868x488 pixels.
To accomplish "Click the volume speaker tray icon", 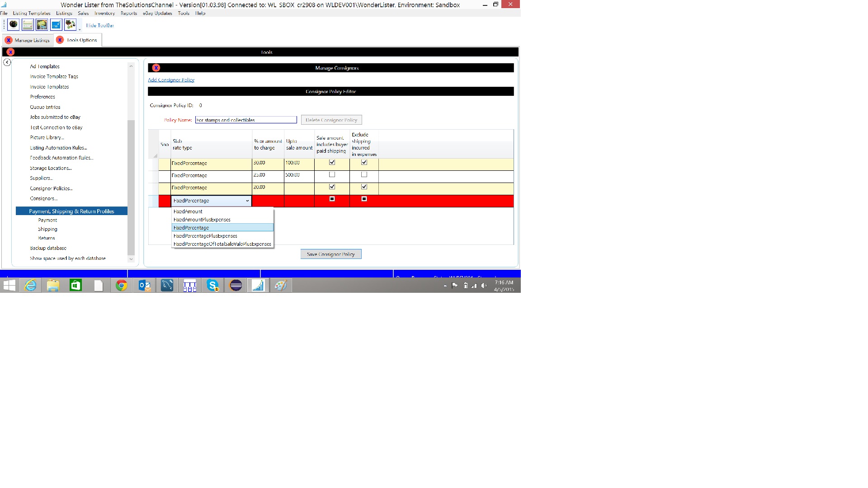I will (x=484, y=286).
